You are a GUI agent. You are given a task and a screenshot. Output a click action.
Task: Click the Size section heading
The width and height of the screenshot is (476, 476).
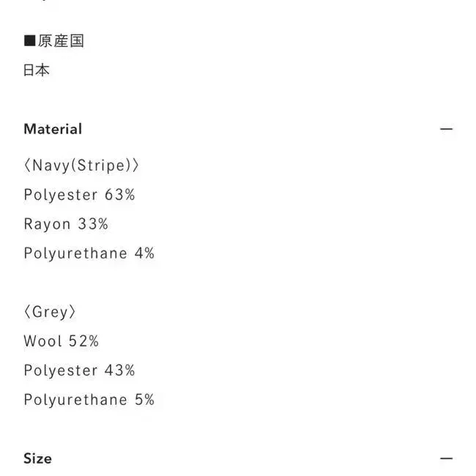(37, 458)
